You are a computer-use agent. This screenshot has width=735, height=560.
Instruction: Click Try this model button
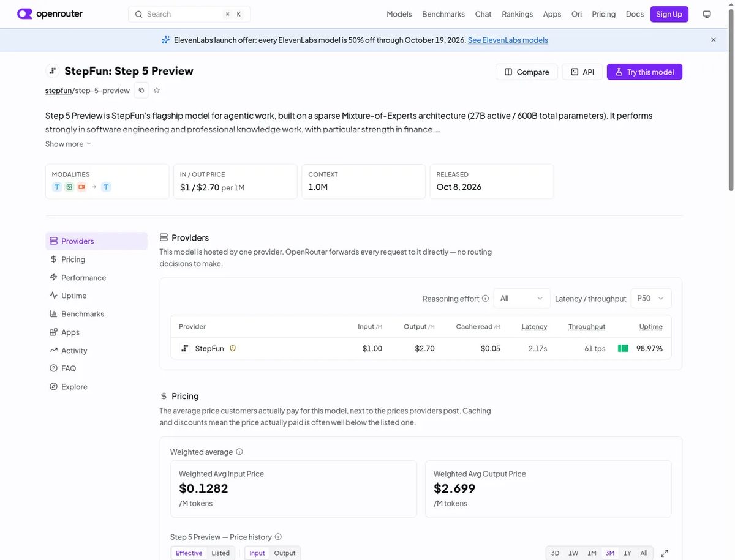(644, 72)
